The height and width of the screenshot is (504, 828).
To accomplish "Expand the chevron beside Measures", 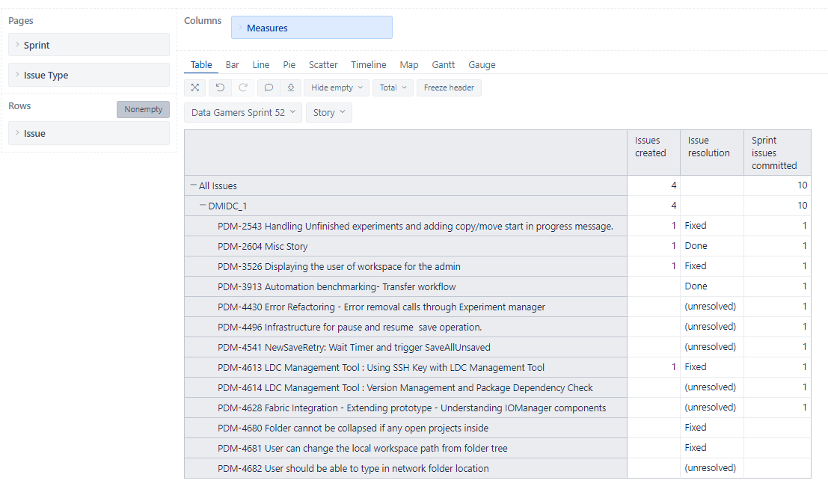I will click(240, 28).
